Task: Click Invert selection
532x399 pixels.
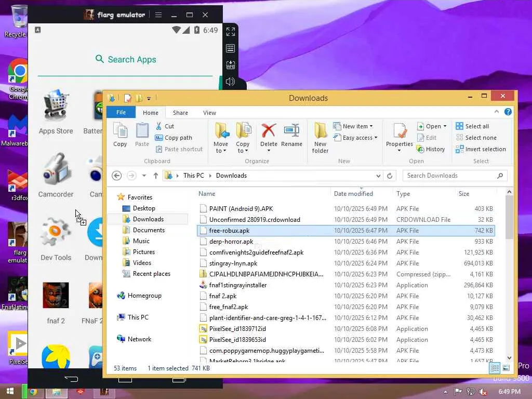Action: click(481, 149)
